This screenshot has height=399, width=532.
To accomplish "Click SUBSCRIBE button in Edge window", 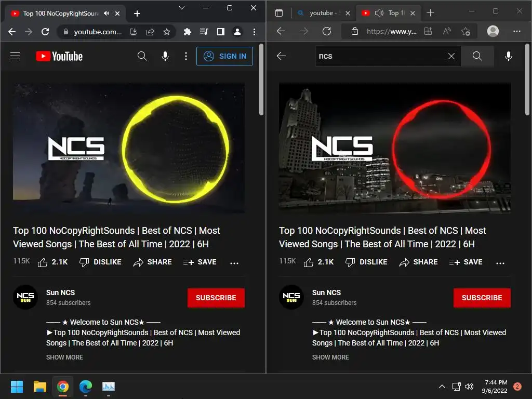I will [x=482, y=298].
